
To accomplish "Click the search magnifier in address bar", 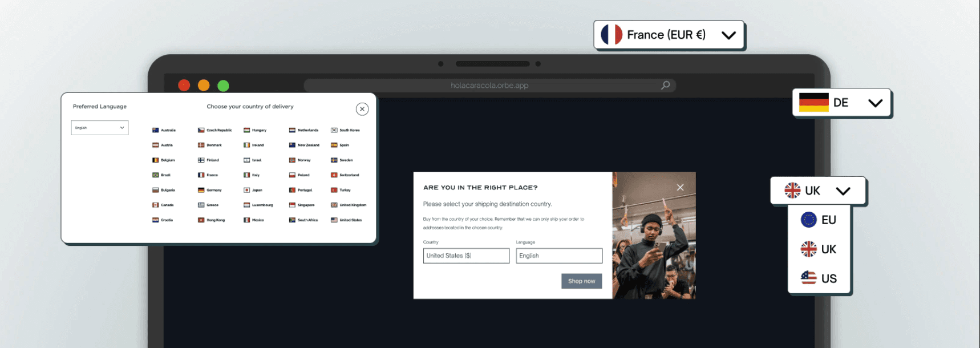I will [x=665, y=85].
